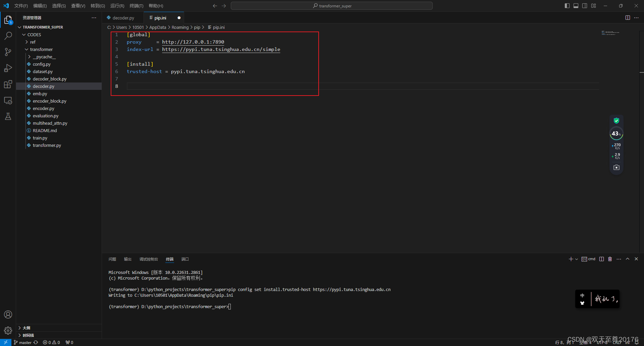Open the 终端(T) menu
Screen dimensions: 644x346
[x=136, y=6]
